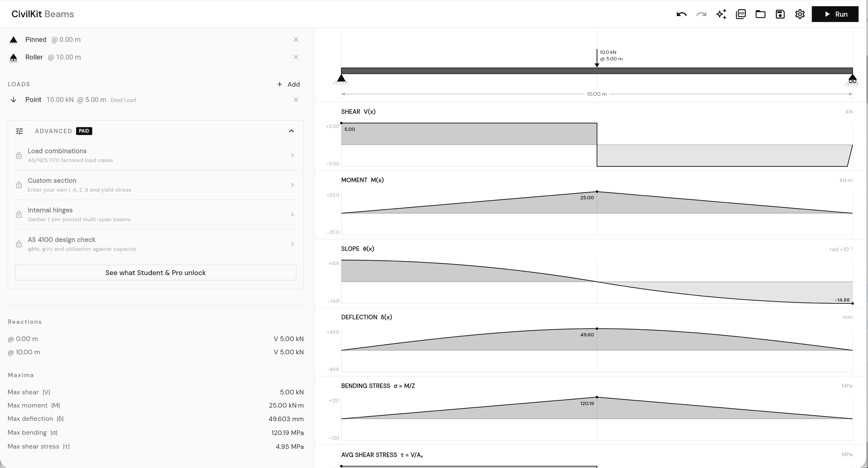Save the beam with the floppy icon
868x468 pixels.
coord(780,14)
